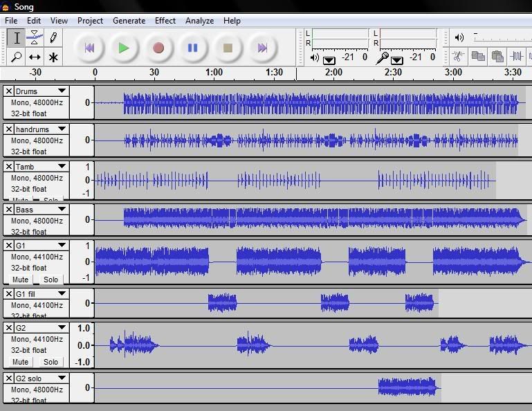Image resolution: width=532 pixels, height=411 pixels.
Task: Click the Tamb track vertical scale
Action: point(82,180)
